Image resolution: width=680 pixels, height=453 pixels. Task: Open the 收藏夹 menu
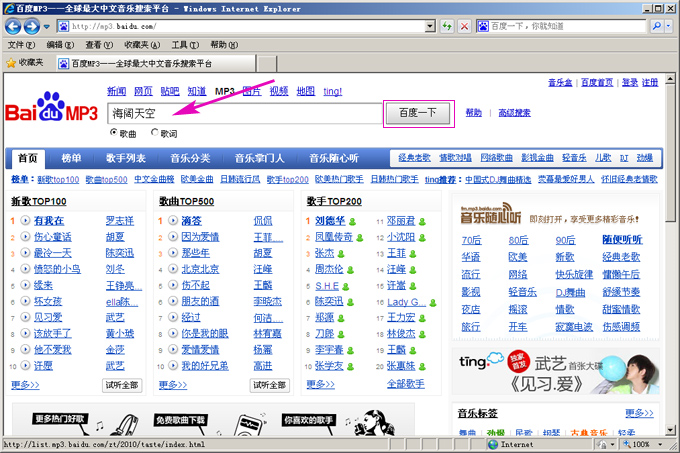point(142,45)
